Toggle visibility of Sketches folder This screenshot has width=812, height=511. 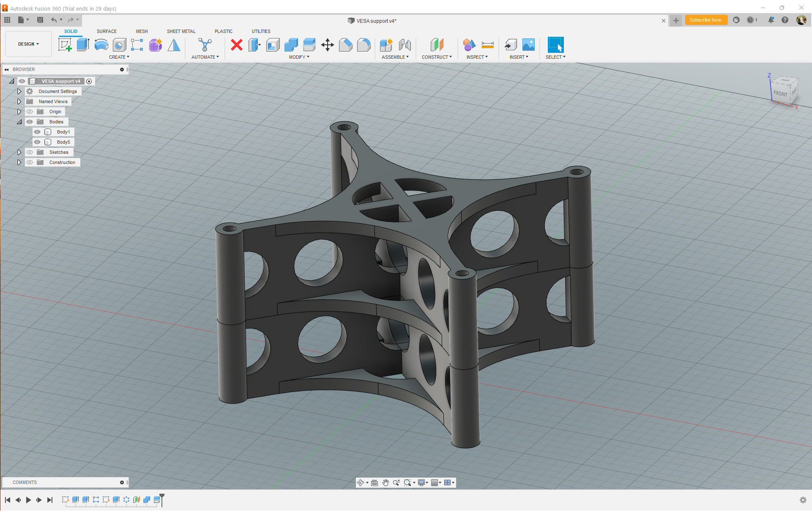(29, 152)
